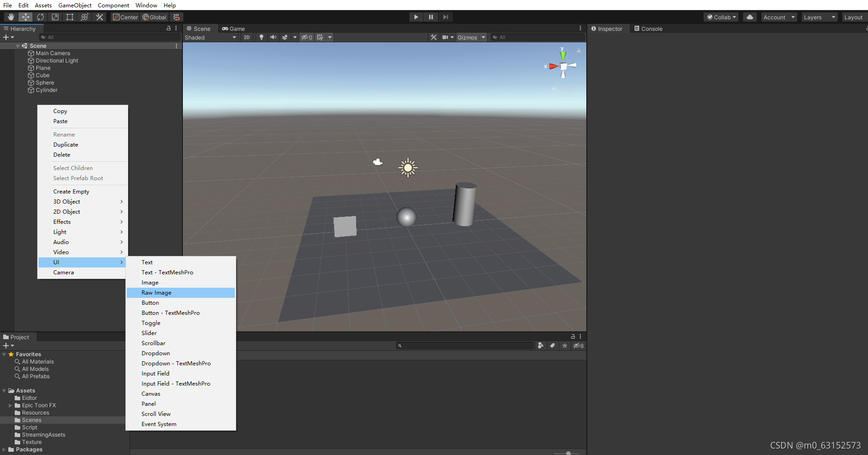Switch Scene view to 2D mode

point(247,37)
